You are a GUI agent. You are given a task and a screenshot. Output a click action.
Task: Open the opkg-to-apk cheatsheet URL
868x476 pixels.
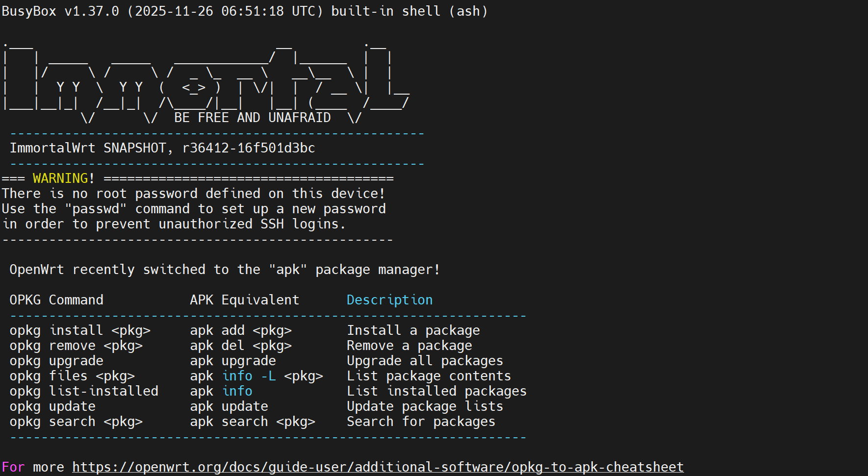click(x=378, y=467)
